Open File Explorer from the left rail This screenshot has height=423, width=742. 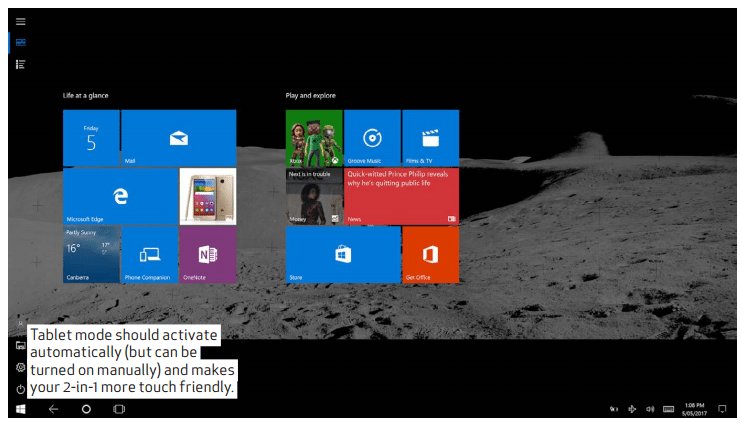20,345
